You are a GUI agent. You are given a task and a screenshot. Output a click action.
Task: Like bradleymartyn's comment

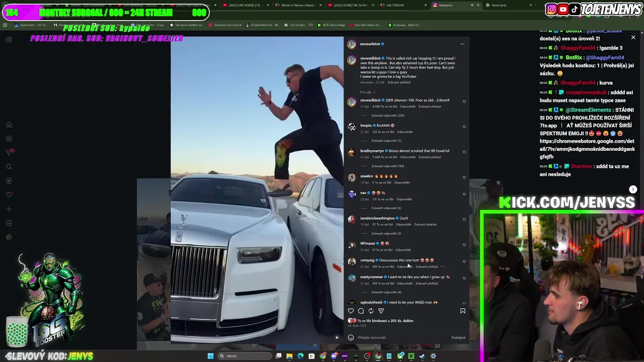(x=464, y=152)
